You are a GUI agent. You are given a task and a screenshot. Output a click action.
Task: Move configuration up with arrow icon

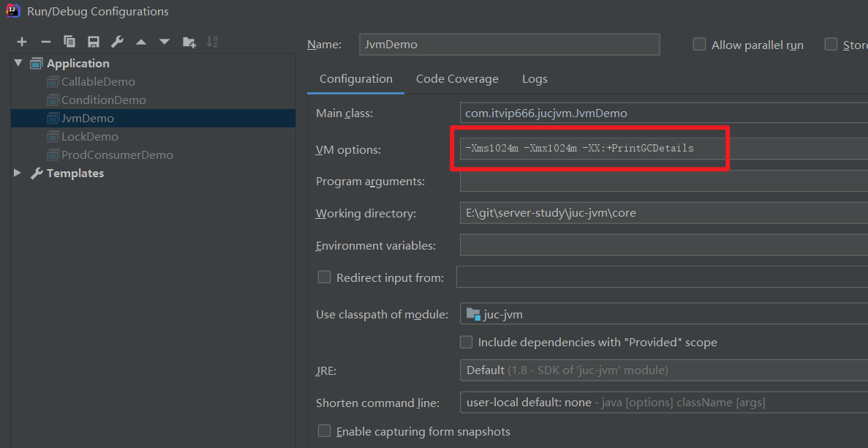[141, 42]
